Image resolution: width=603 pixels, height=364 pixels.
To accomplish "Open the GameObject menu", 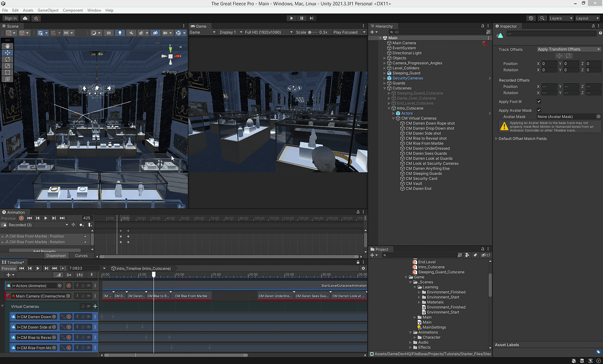I will (x=48, y=10).
